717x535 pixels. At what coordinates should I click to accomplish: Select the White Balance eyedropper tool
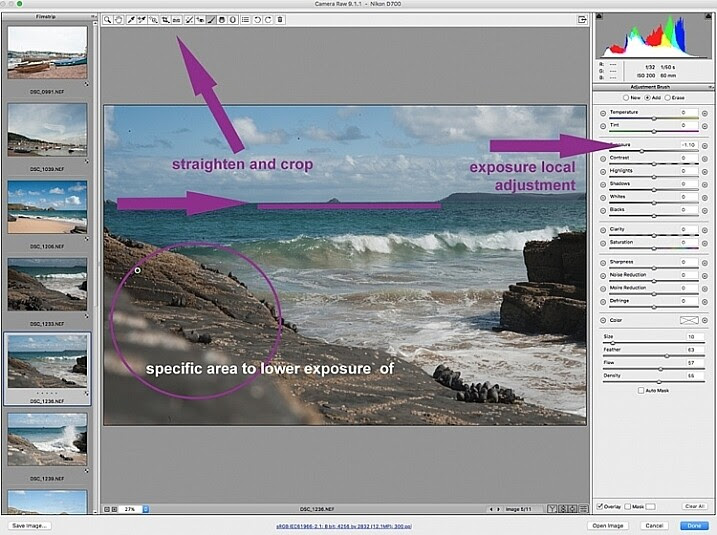click(x=131, y=20)
